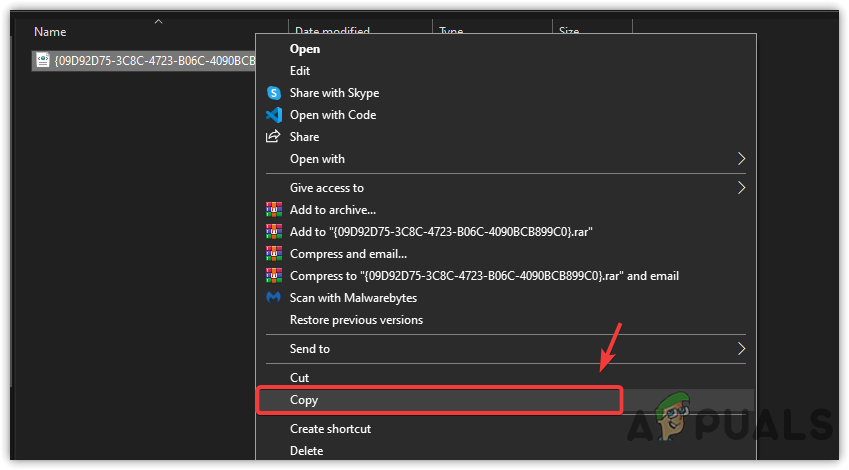The width and height of the screenshot is (849, 470).
Task: Select Scan with Malwarebytes
Action: (353, 298)
